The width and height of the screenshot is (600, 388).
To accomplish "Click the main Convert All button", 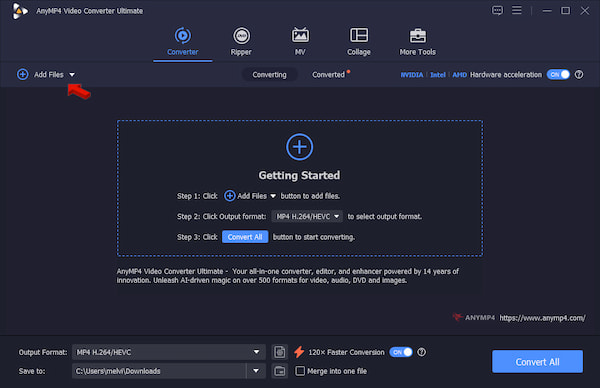I will tap(537, 362).
